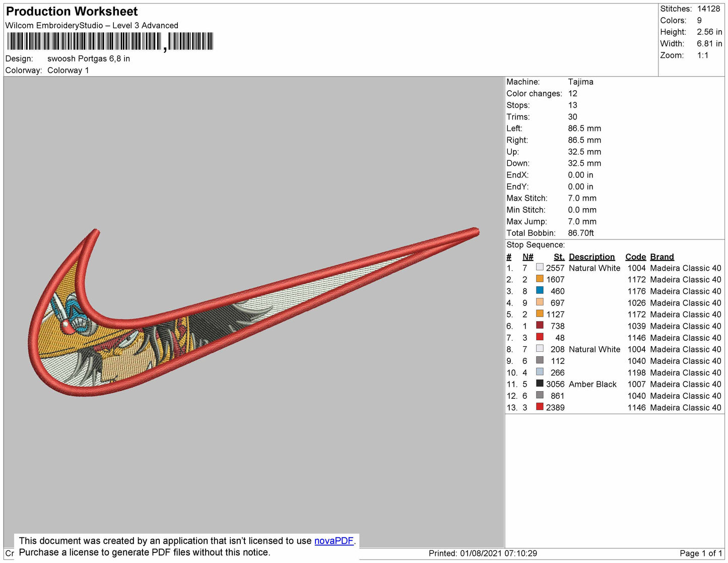This screenshot has height=563, width=728.
Task: Click the Code column header
Action: pyautogui.click(x=635, y=257)
